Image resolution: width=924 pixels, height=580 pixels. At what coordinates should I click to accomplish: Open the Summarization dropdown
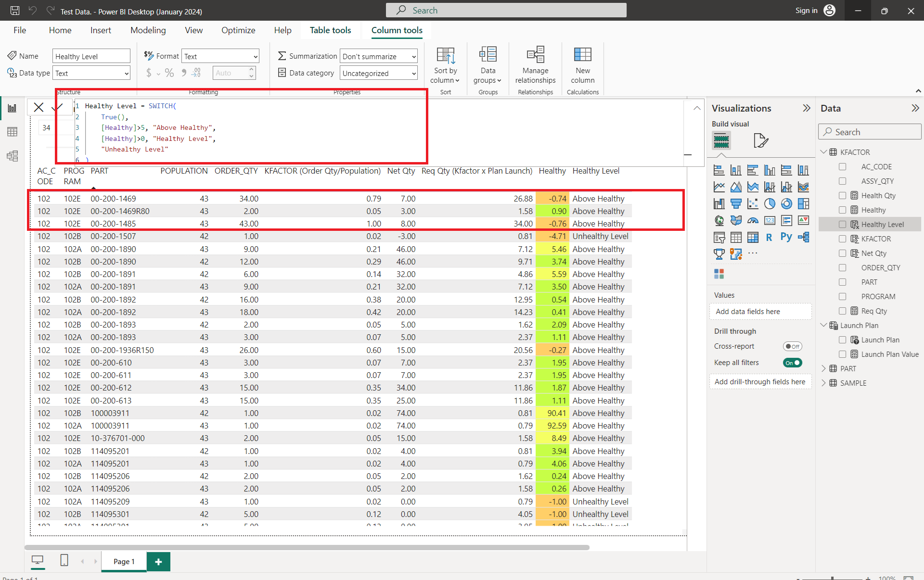click(x=378, y=56)
